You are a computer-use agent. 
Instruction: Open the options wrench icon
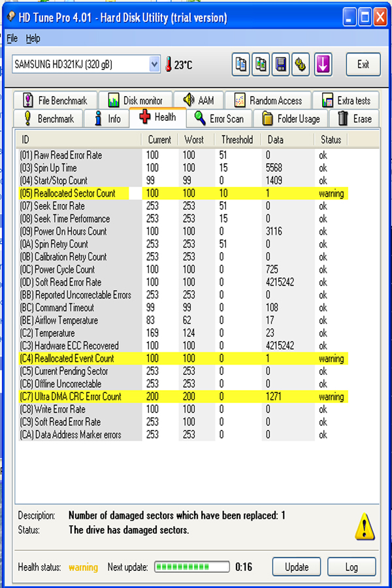301,64
